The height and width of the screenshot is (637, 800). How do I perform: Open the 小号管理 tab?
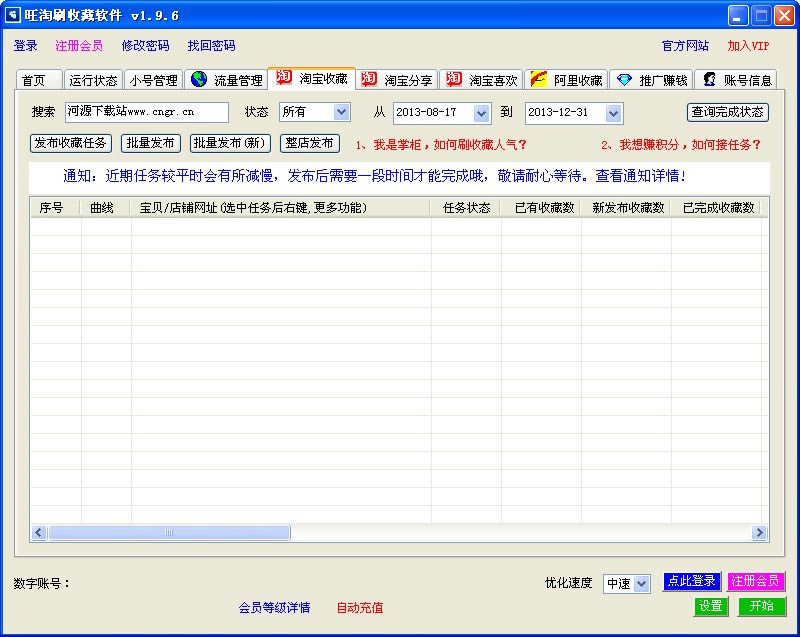point(153,80)
